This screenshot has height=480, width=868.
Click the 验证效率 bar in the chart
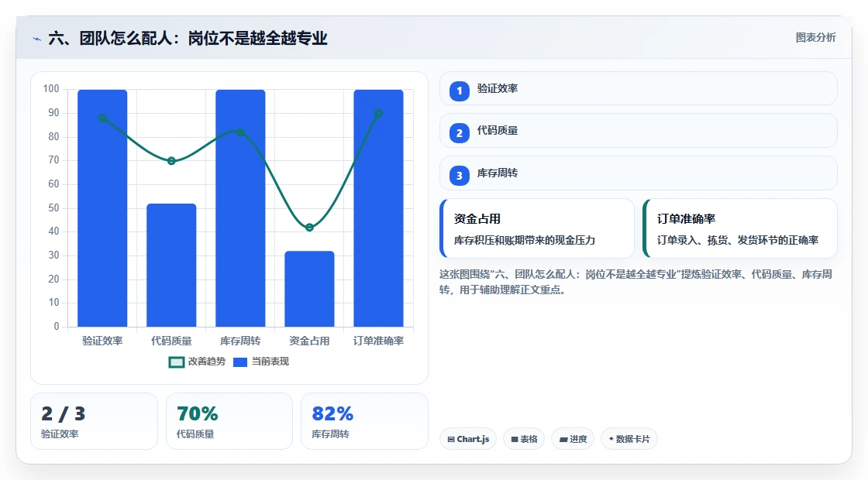click(x=102, y=208)
